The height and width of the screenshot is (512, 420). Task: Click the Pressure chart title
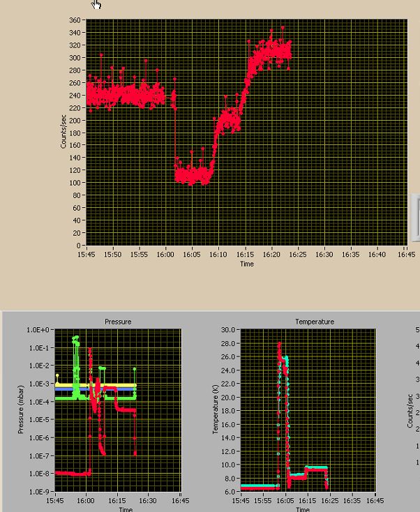click(118, 322)
